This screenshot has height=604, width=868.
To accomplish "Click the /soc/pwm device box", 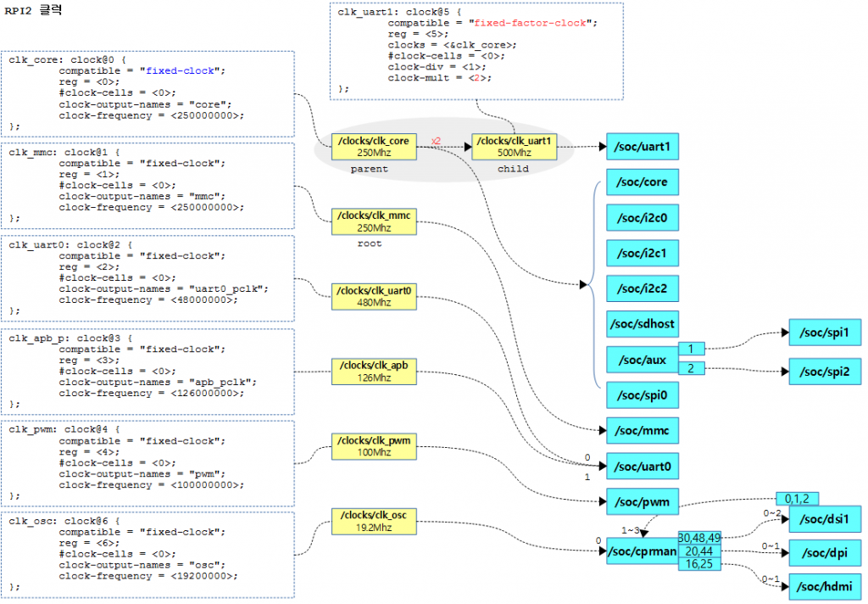I will pyautogui.click(x=643, y=501).
